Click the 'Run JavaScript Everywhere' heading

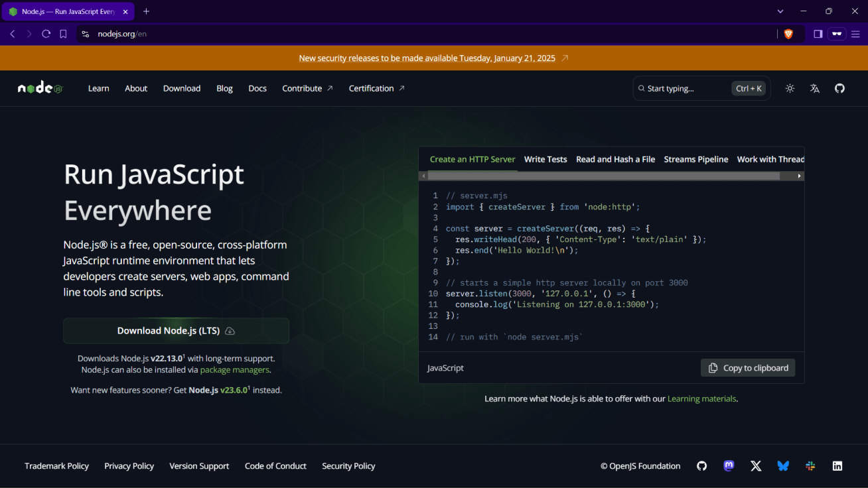[x=154, y=192]
